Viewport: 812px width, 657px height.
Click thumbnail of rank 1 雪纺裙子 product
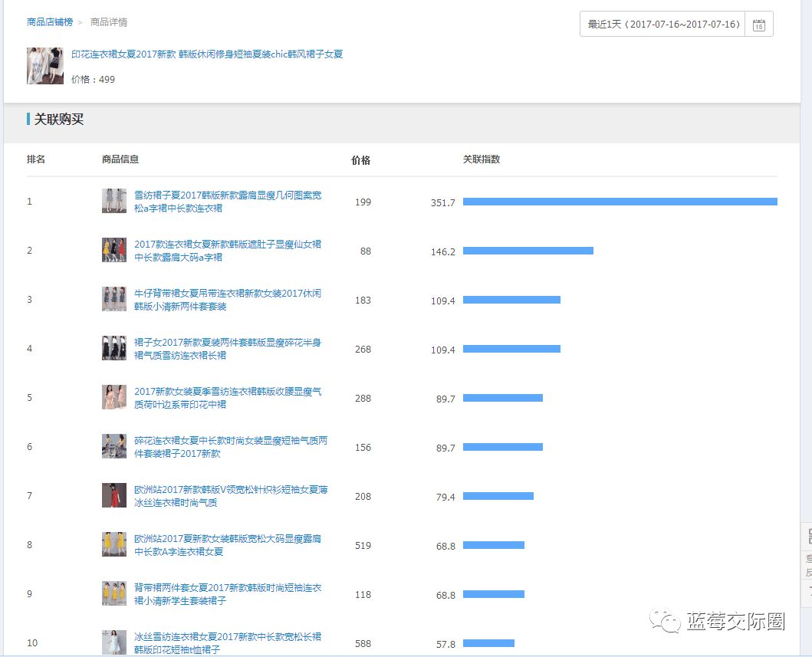pyautogui.click(x=114, y=201)
